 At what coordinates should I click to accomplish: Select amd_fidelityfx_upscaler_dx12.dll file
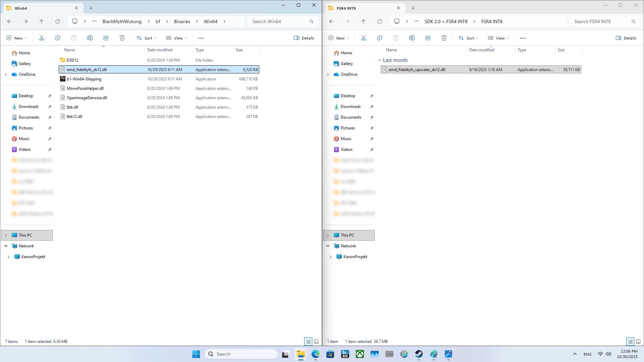coord(481,70)
